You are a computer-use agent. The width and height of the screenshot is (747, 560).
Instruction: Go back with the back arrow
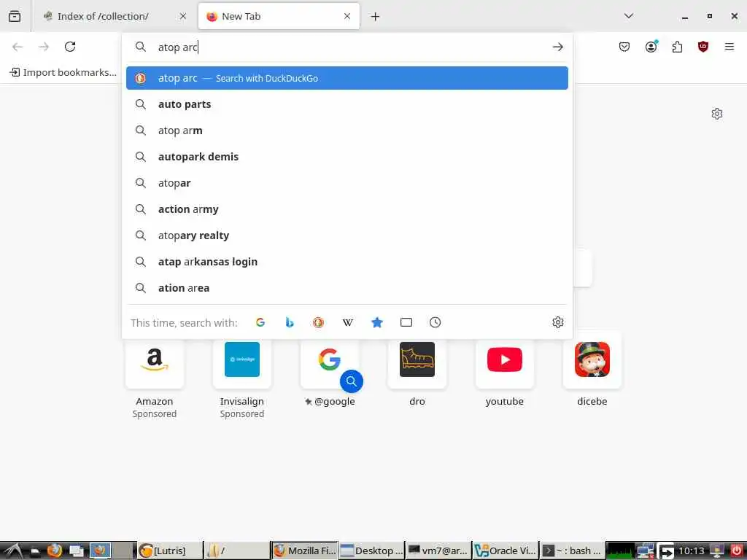(18, 47)
